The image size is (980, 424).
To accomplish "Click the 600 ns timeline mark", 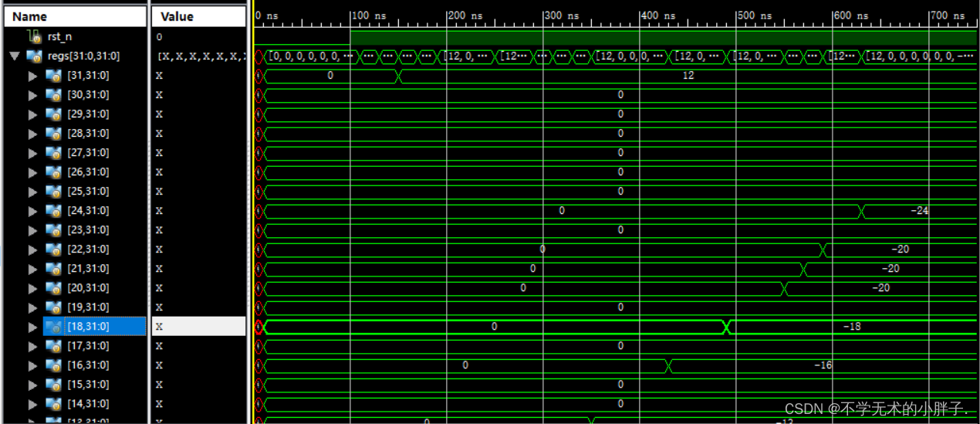I will pos(850,15).
